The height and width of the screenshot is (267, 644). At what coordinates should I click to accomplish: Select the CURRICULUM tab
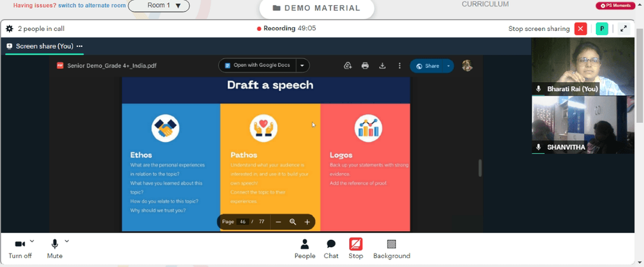[x=485, y=4]
